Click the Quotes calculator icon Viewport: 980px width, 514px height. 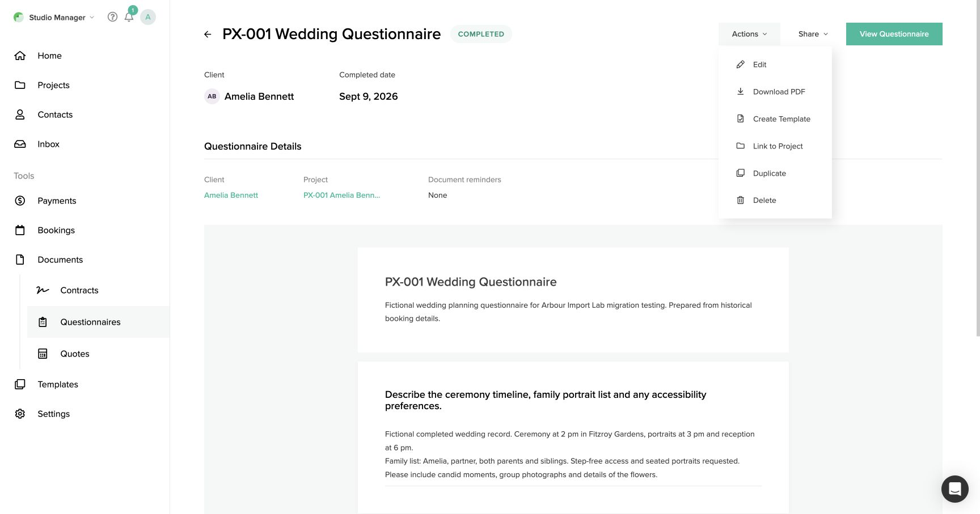(x=43, y=354)
